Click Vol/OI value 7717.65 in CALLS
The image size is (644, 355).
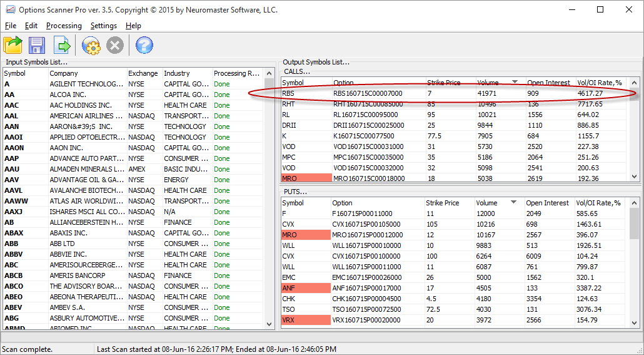(590, 104)
